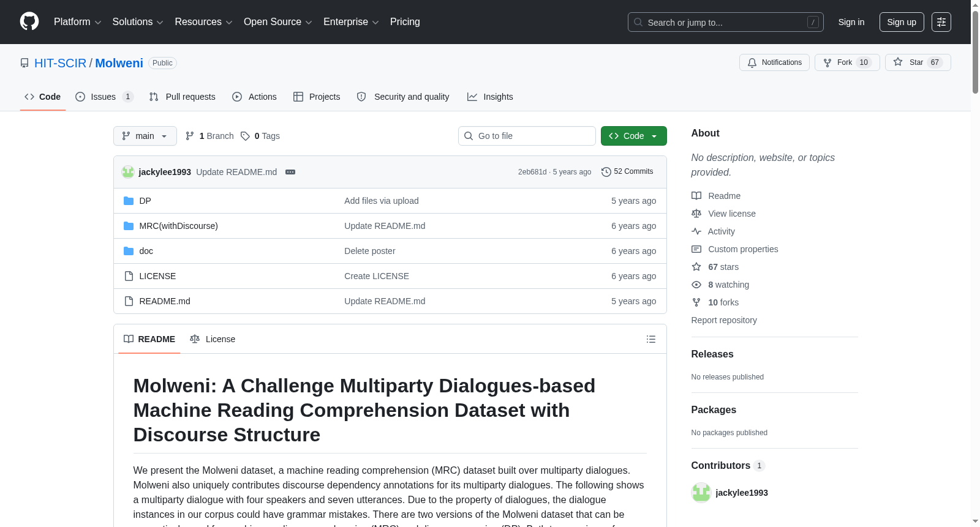Open the README outline list icon
The width and height of the screenshot is (980, 527).
coord(651,339)
